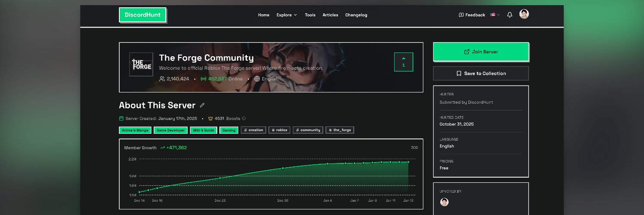Click the edit pencil beside About This Server

coord(202,105)
